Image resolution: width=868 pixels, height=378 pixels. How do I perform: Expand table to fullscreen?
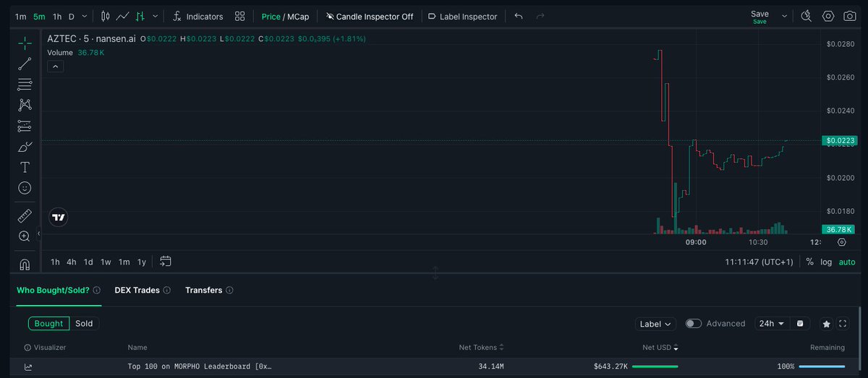[843, 324]
